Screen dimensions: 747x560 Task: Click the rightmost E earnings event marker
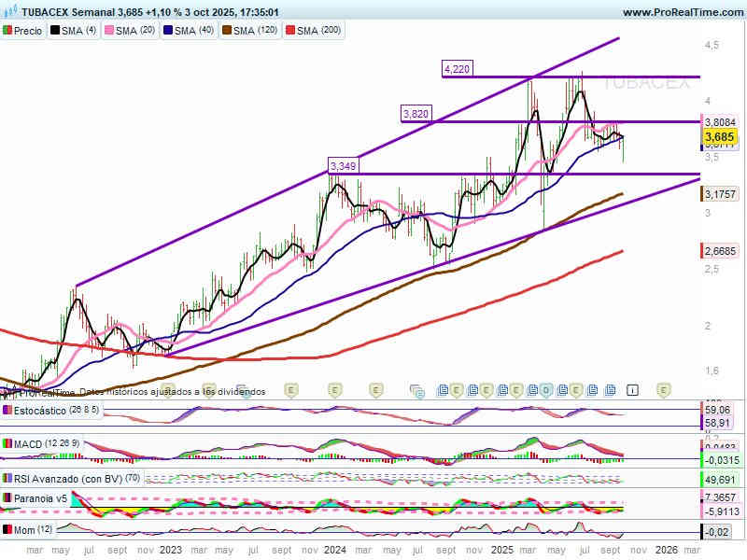664,389
